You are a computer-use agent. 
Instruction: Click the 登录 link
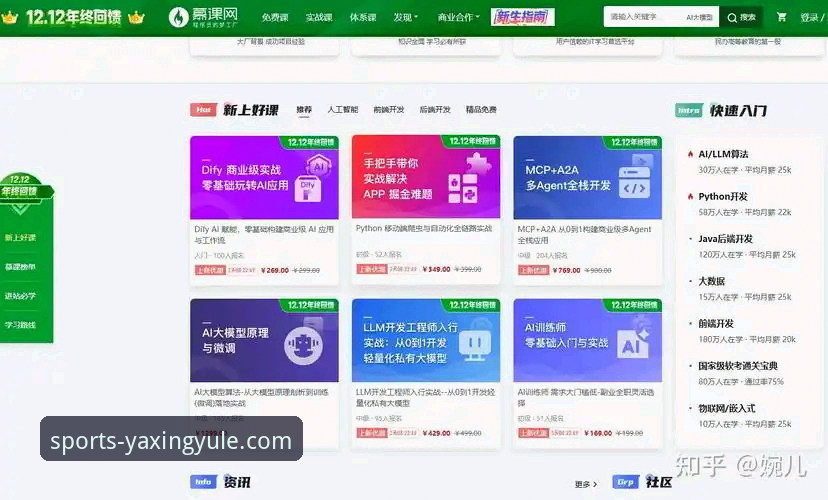(810, 17)
